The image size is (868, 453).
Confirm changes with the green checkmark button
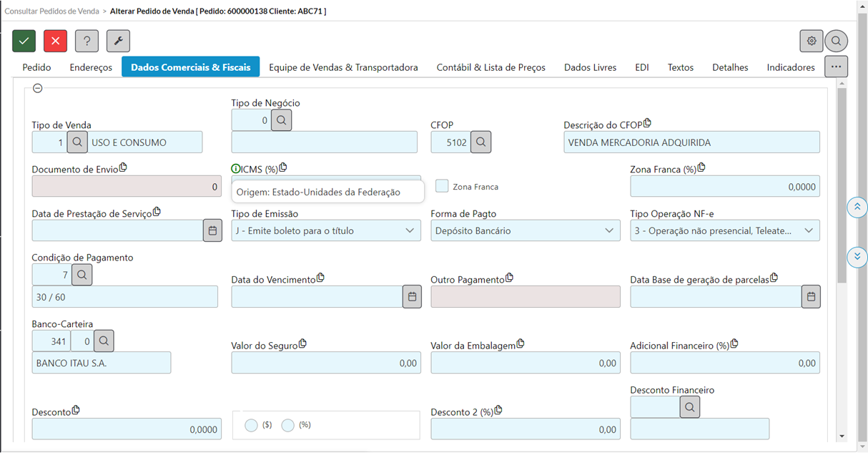(x=24, y=41)
